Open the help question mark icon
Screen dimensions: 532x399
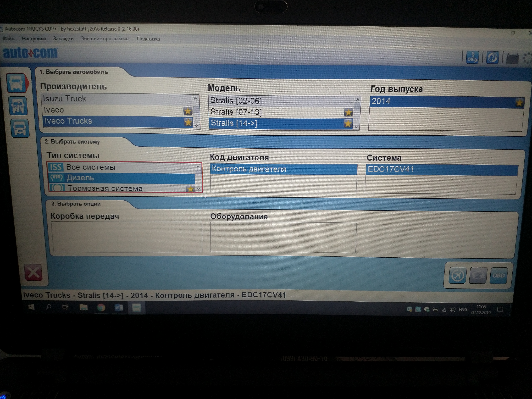492,58
